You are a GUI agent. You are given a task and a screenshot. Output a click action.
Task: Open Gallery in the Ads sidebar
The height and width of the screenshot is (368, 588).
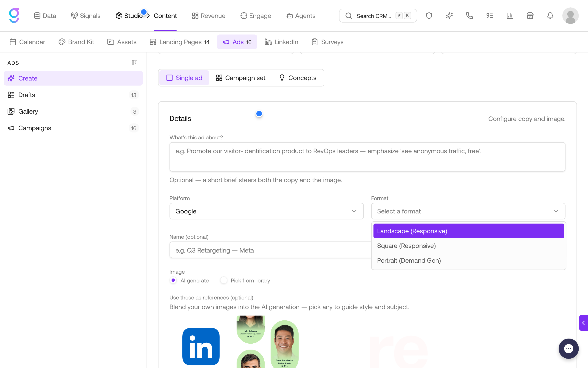(x=73, y=111)
